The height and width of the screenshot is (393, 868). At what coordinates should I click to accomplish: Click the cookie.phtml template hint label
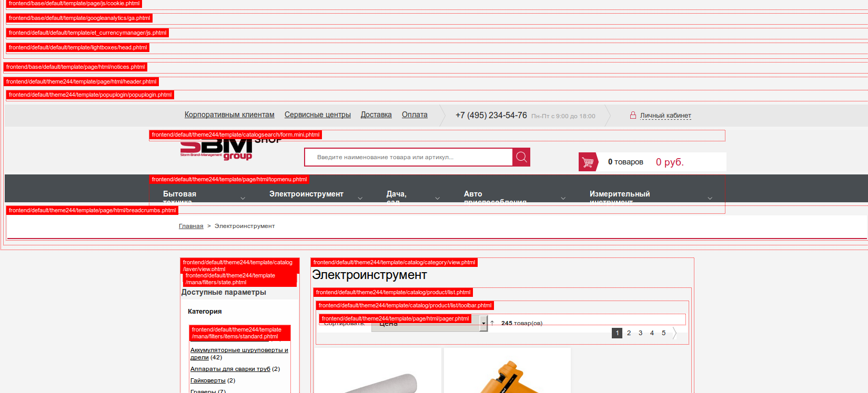(x=74, y=3)
